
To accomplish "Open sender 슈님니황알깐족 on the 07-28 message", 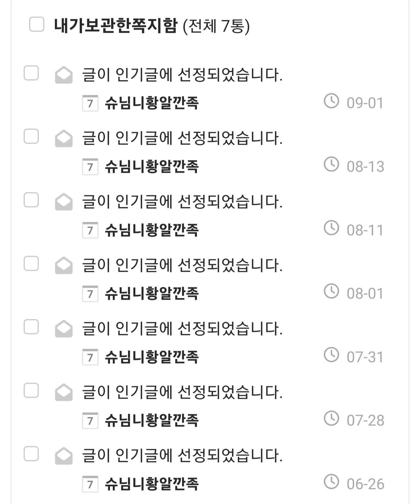I will click(x=152, y=421).
